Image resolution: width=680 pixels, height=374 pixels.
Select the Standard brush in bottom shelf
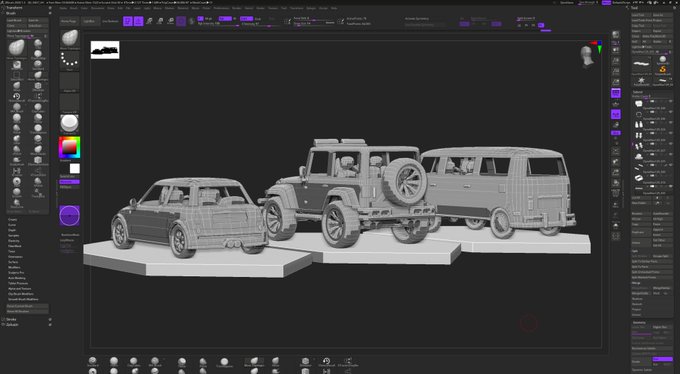pyautogui.click(x=92, y=361)
